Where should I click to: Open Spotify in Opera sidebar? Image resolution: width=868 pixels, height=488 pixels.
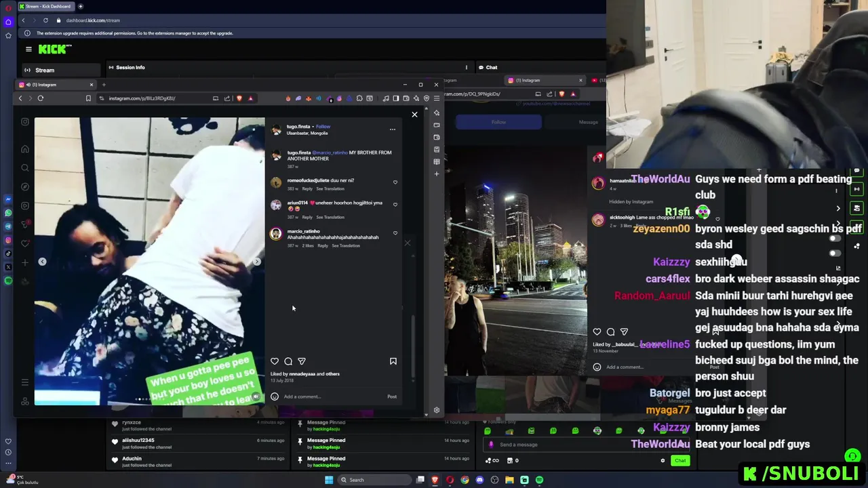[8, 281]
